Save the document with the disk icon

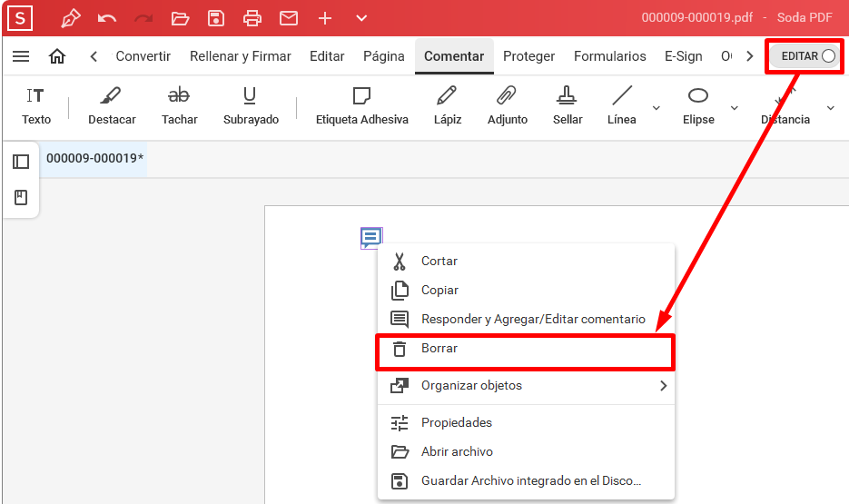tap(216, 18)
